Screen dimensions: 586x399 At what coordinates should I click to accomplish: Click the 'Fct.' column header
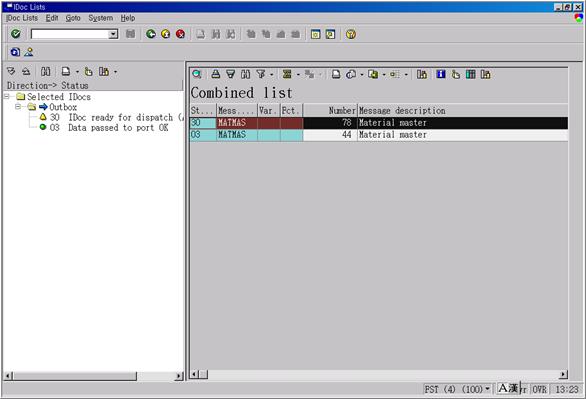[292, 111]
